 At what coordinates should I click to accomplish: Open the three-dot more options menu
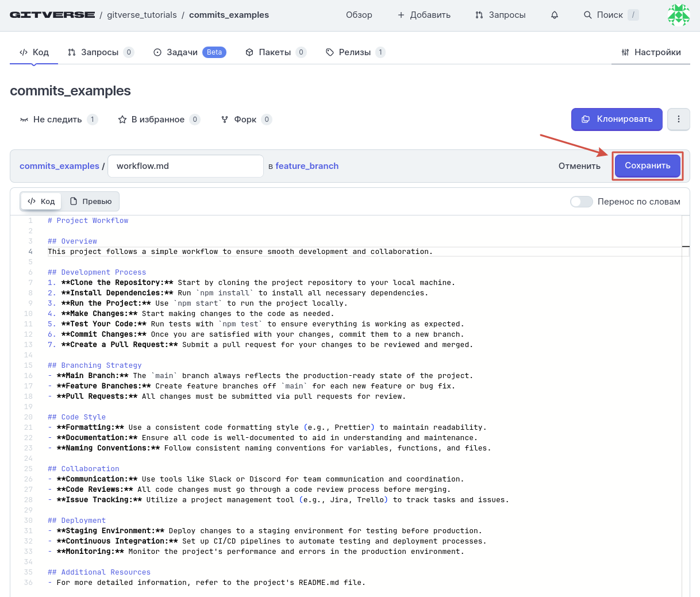(679, 120)
